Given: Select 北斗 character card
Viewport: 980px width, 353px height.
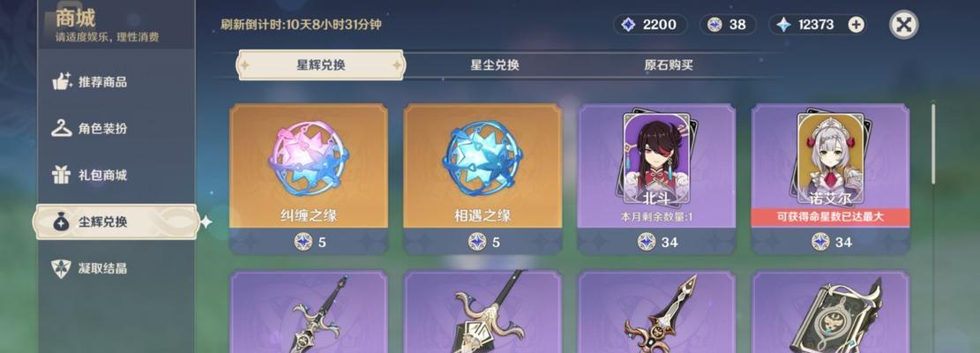Looking at the screenshot, I should click(x=656, y=178).
